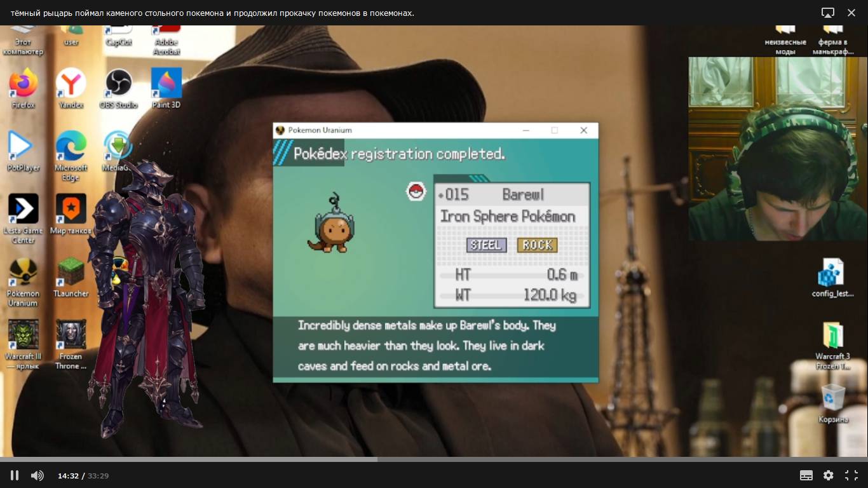
Task: Click the Barewl Pokemon sprite
Action: pos(331,223)
